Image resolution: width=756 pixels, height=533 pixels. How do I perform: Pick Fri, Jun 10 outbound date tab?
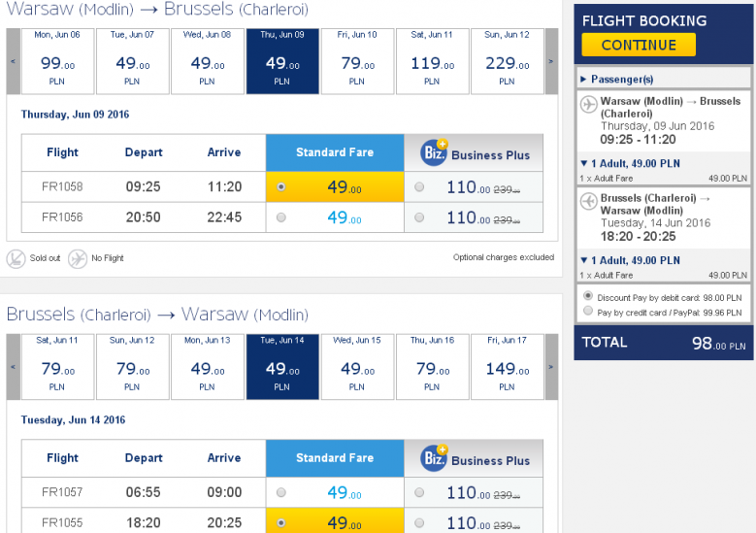tap(357, 61)
